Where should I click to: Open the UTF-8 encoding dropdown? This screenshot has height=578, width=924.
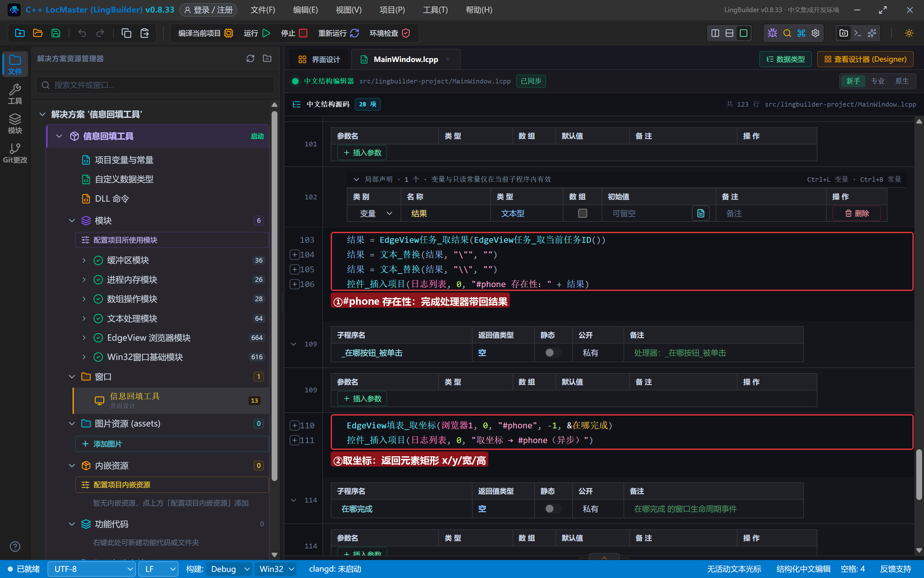point(91,569)
